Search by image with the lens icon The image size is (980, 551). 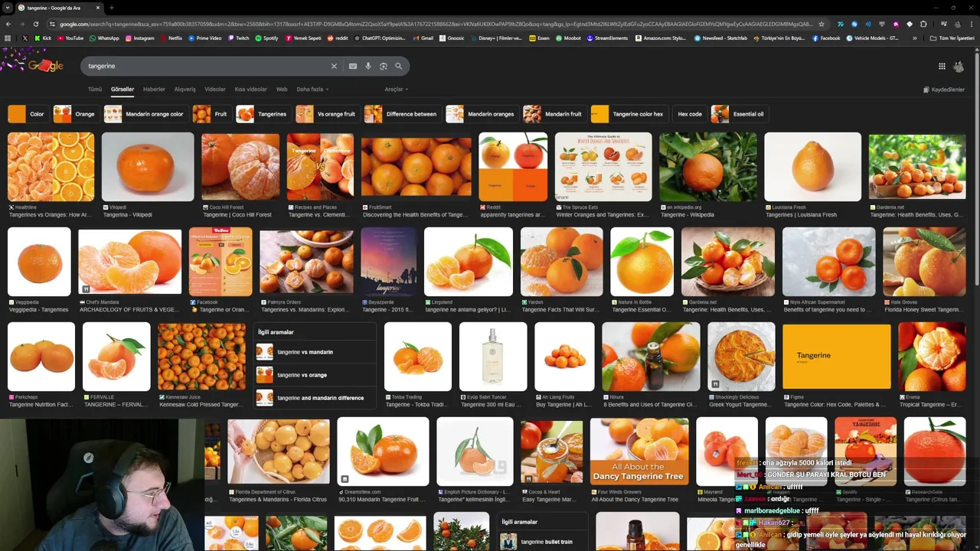coord(384,67)
